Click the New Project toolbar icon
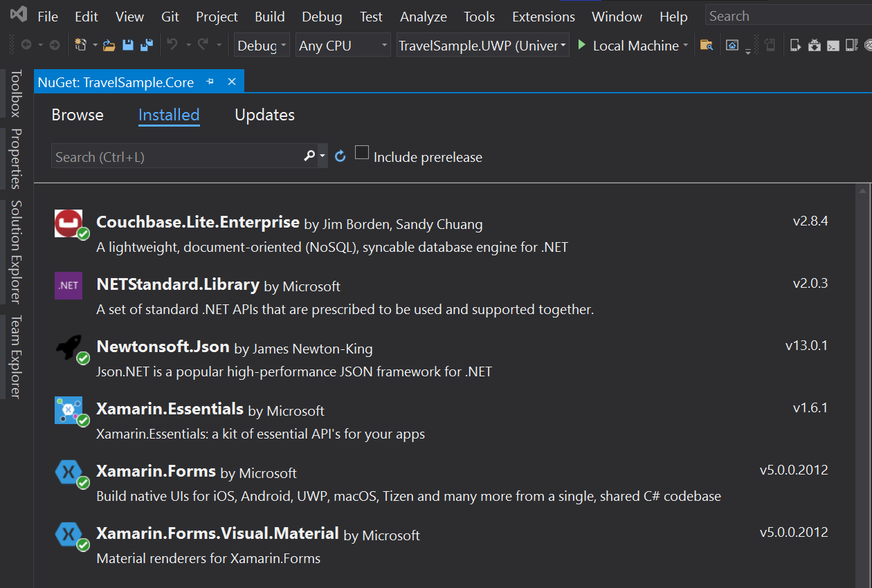Screen dimensions: 872x588 80,46
